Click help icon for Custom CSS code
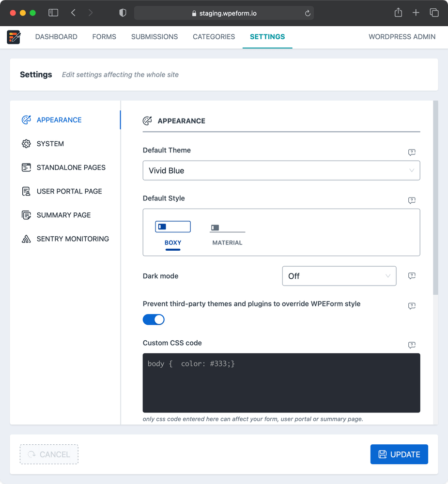This screenshot has height=484, width=448. click(x=412, y=345)
